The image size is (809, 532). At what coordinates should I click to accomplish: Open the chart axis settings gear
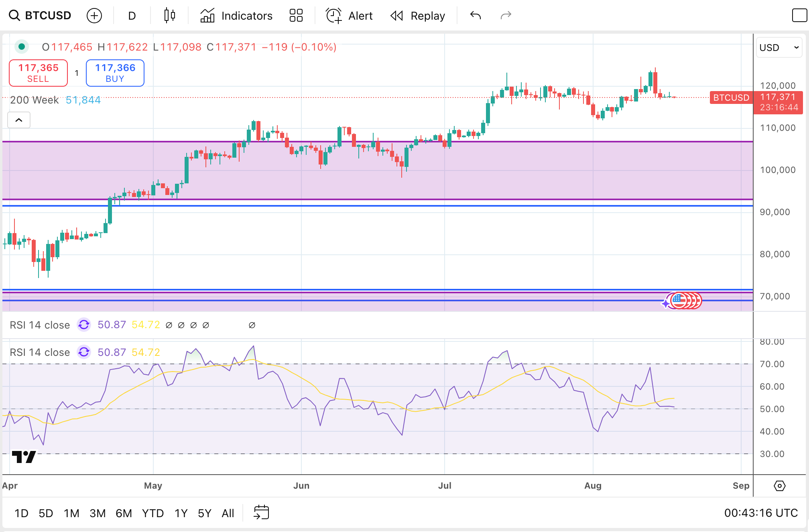click(x=779, y=486)
